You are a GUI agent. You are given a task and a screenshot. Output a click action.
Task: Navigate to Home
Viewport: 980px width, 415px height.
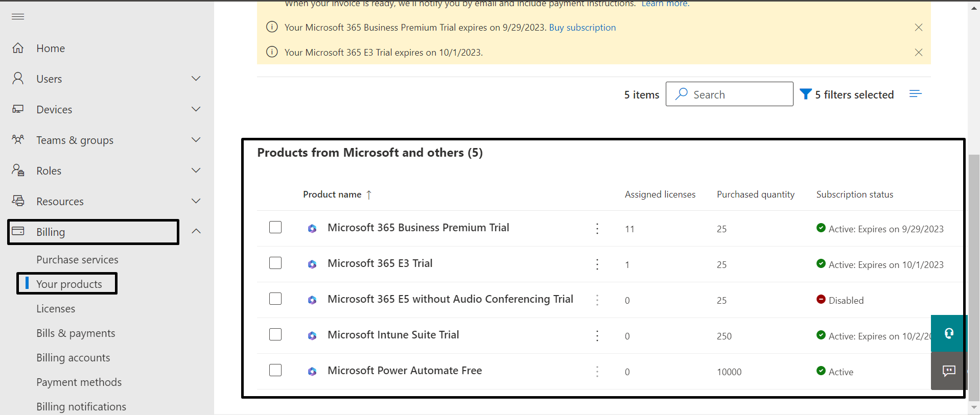click(x=51, y=48)
